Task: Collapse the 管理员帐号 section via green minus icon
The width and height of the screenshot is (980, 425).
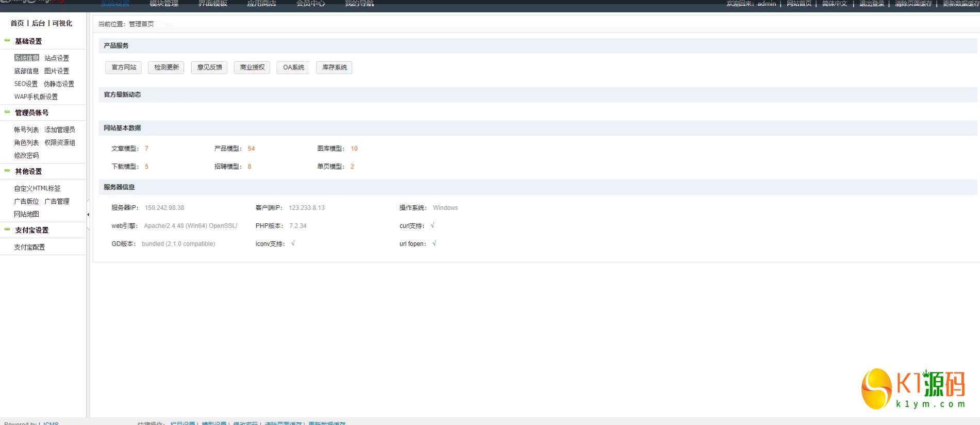Action: point(7,112)
